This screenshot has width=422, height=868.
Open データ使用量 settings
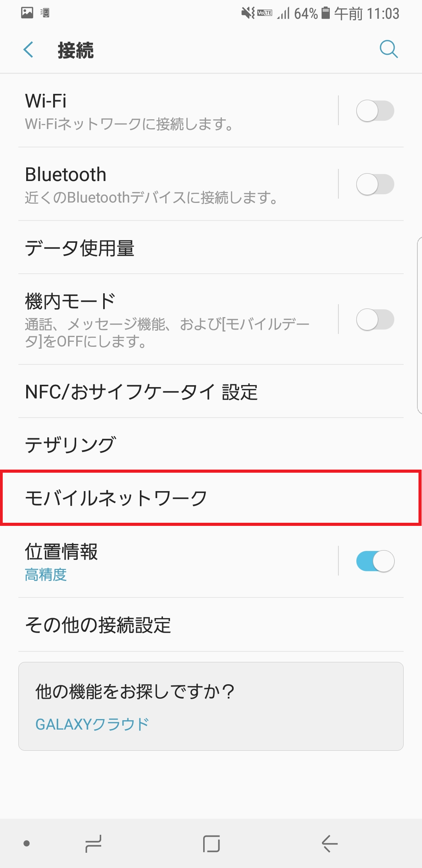(x=80, y=247)
